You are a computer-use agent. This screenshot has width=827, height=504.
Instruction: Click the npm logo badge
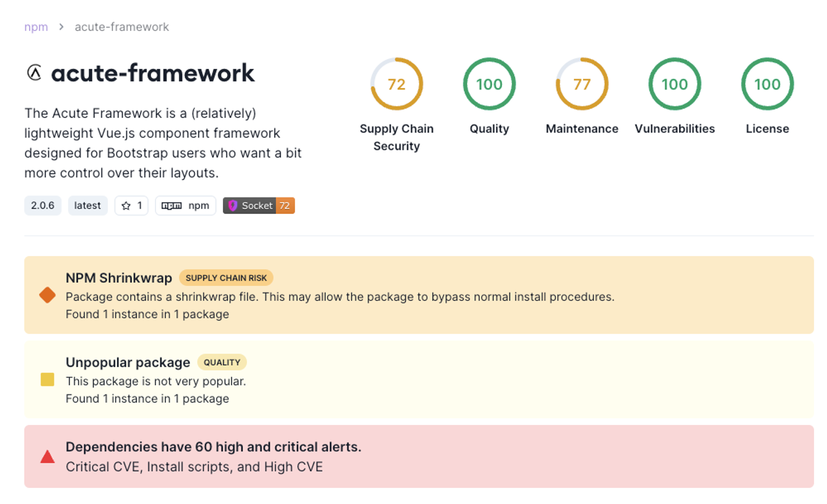[x=185, y=206]
